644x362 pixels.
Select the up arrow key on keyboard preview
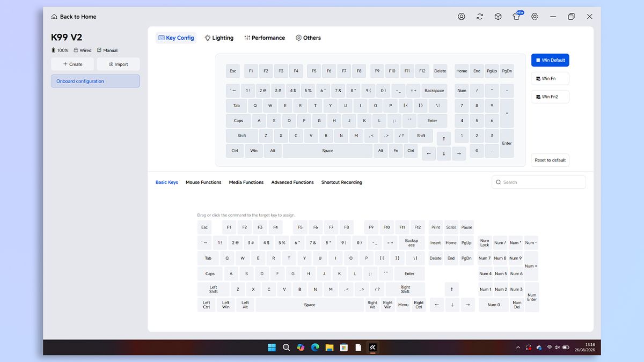coord(443,138)
